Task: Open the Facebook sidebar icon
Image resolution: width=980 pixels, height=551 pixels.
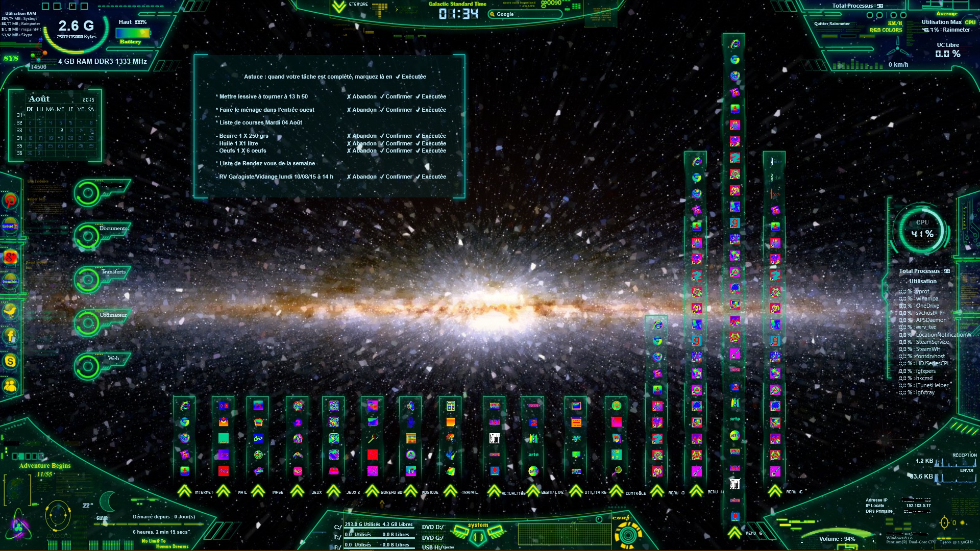Action: pos(10,336)
